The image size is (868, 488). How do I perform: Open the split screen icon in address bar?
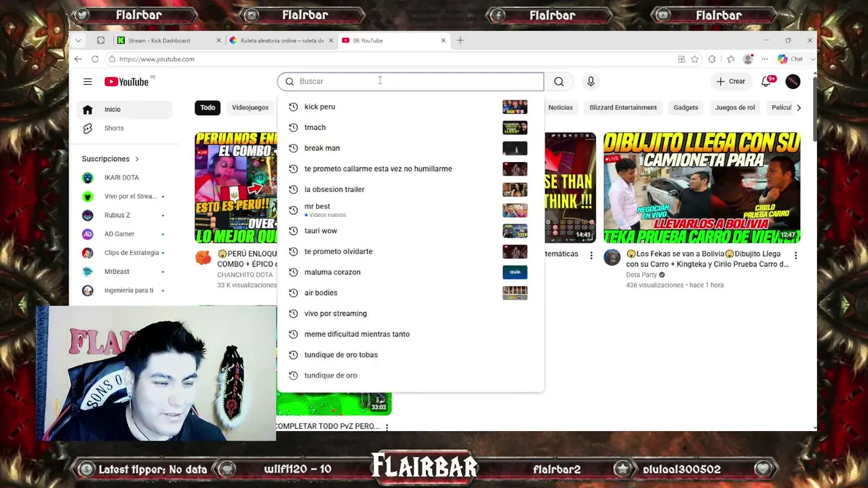pyautogui.click(x=682, y=59)
